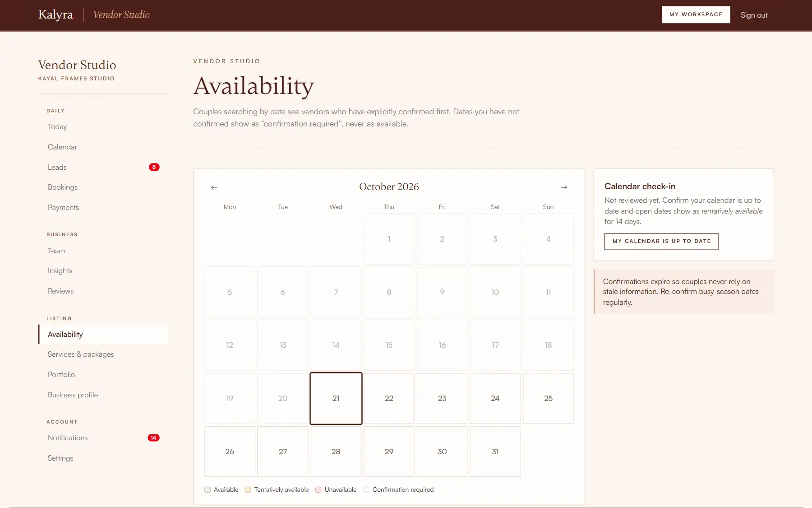Screen dimensions: 812x508
Task: Open Portfolio in the sidebar
Action: 103,374
